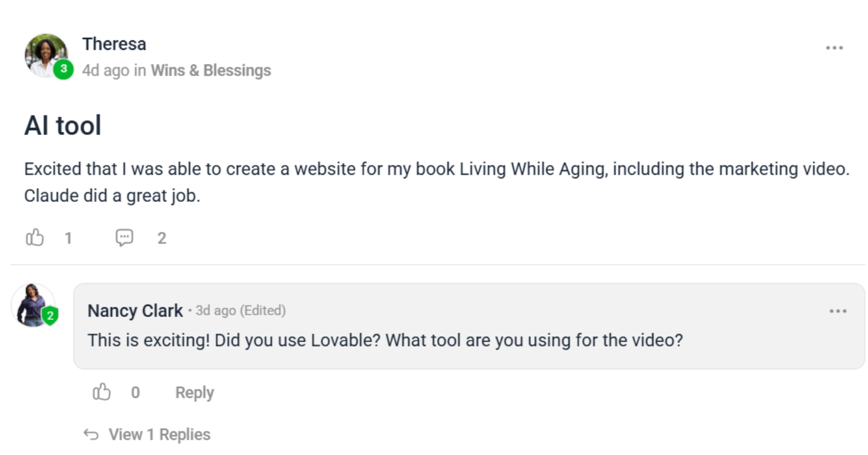Open Nancy Clark's profile from her name
868x455 pixels.
pyautogui.click(x=135, y=311)
